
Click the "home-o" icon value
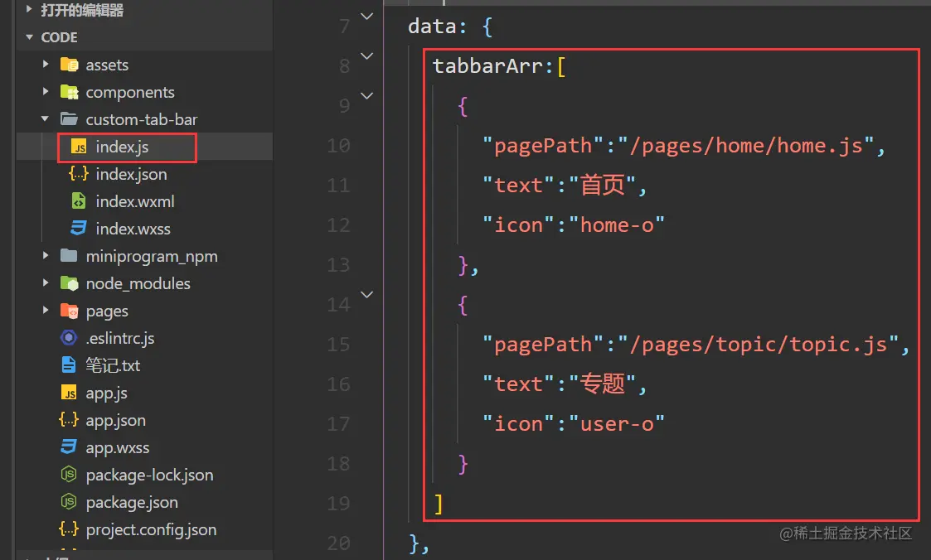(616, 224)
